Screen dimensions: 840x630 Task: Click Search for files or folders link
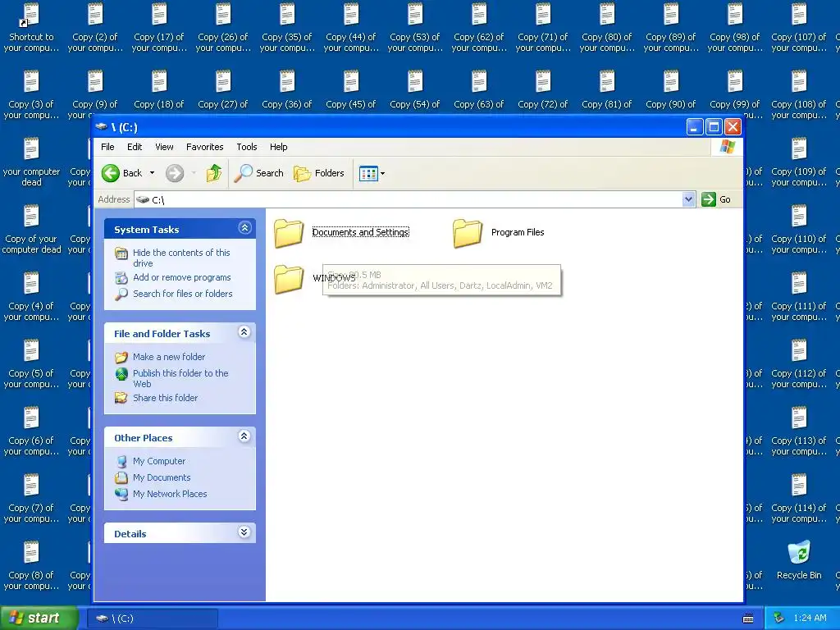tap(183, 294)
